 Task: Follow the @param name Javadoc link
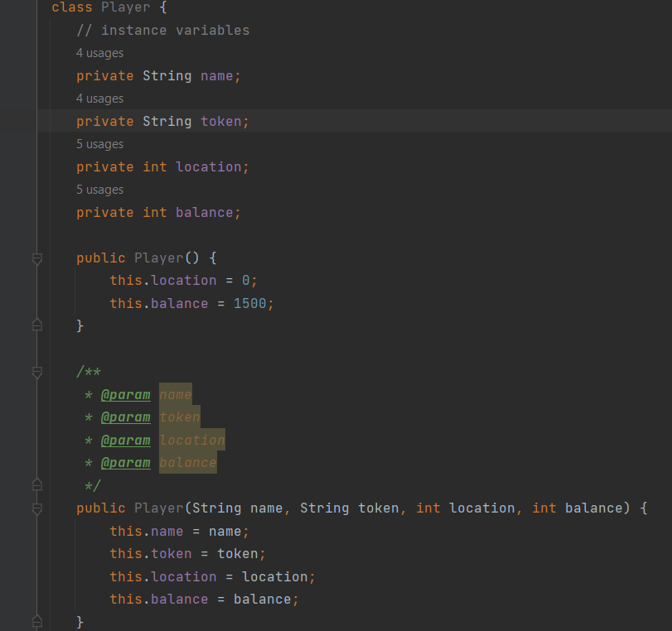pos(126,394)
